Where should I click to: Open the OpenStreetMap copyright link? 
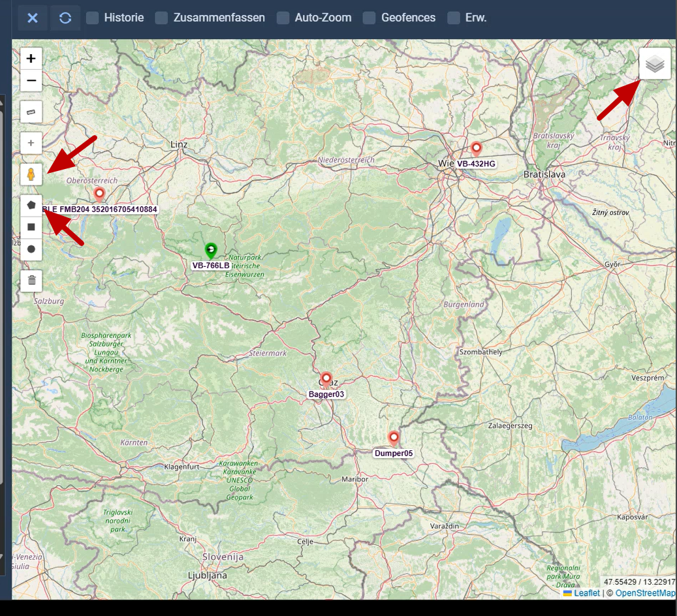[x=645, y=593]
